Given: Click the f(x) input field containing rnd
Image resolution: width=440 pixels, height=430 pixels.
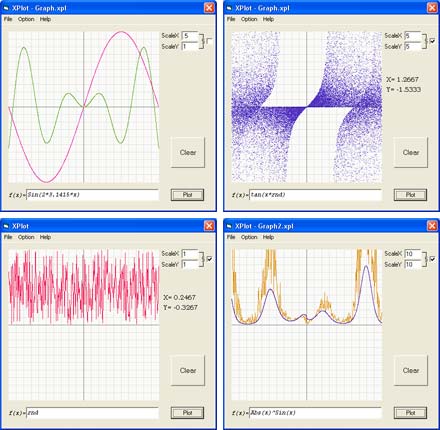Looking at the screenshot, I should click(x=92, y=413).
